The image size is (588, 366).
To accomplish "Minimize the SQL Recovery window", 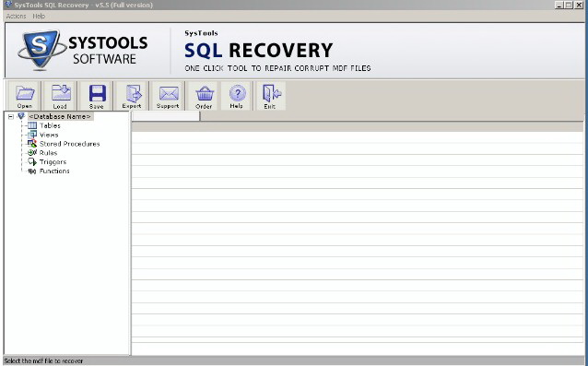I will (x=559, y=5).
